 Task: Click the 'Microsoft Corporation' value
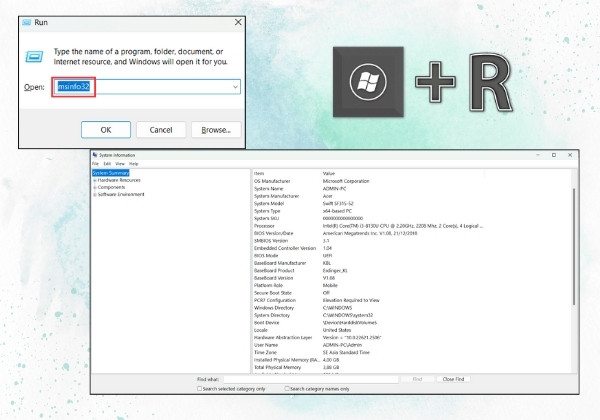[x=346, y=181]
